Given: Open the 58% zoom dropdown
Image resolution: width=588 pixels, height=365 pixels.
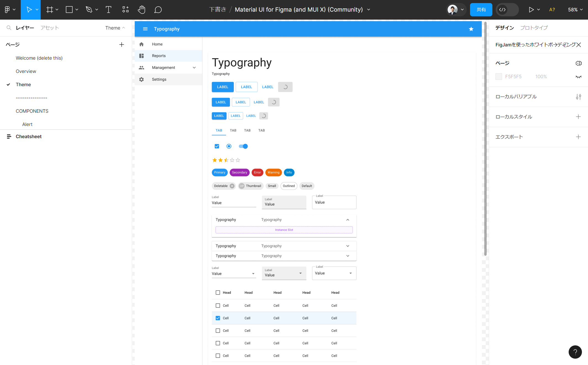Looking at the screenshot, I should (x=575, y=10).
